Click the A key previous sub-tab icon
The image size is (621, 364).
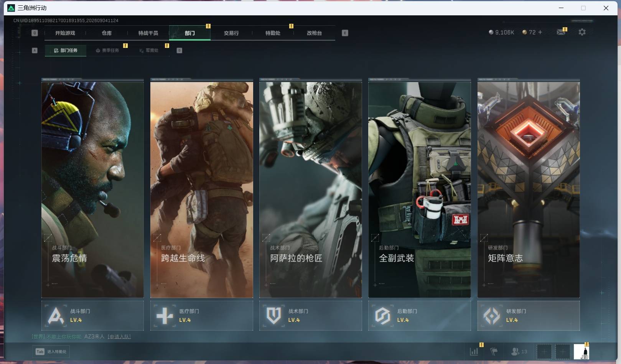35,50
